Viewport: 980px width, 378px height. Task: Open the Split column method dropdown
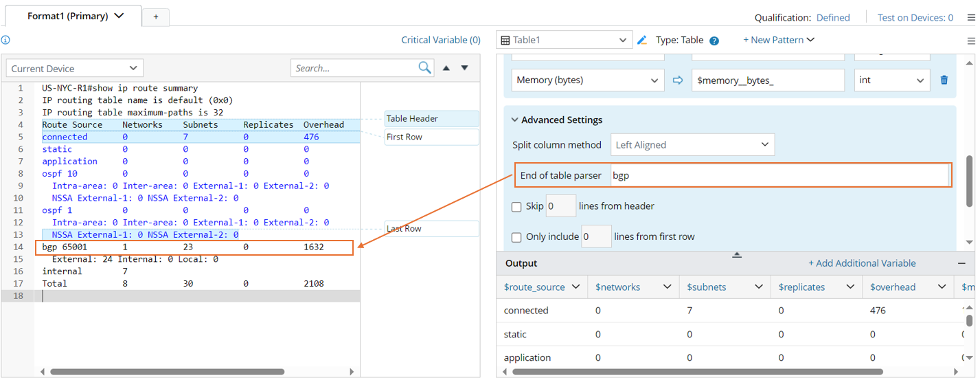click(x=692, y=145)
